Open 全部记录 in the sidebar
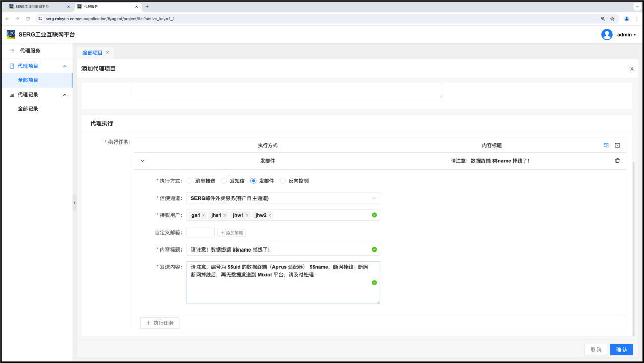644x363 pixels. 28,109
